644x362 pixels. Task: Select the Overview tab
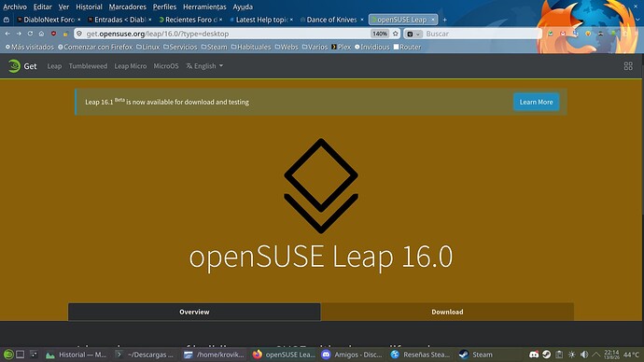[x=194, y=312]
